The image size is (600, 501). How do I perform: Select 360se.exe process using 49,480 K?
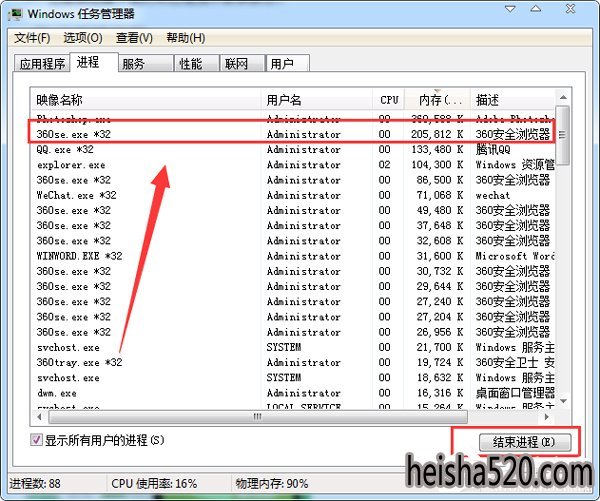pos(293,211)
